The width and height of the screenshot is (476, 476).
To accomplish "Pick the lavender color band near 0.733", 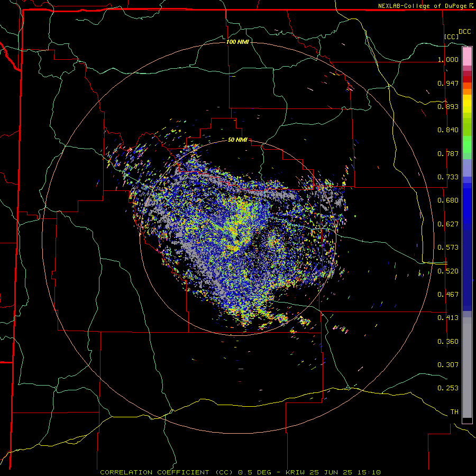I will click(467, 168).
